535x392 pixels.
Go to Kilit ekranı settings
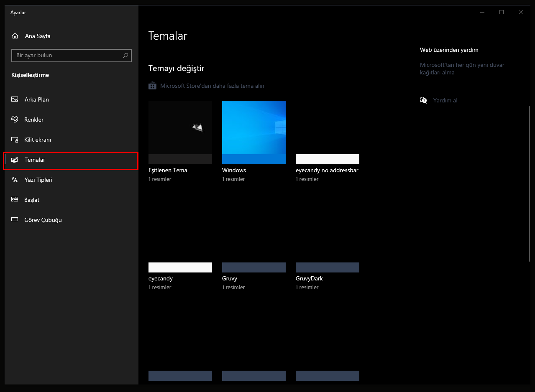click(71, 140)
